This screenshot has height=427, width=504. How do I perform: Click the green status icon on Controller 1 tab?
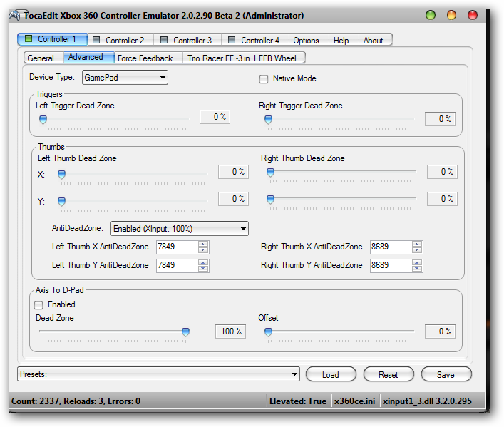(x=29, y=39)
